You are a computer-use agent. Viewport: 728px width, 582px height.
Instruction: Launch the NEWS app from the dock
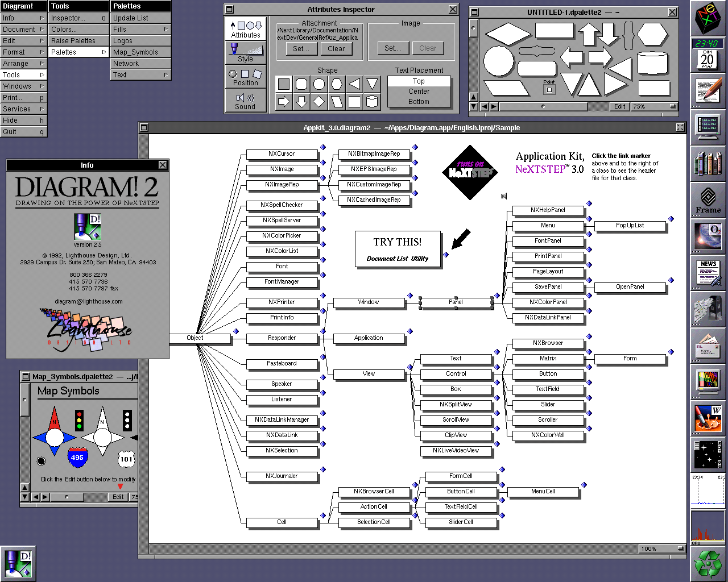708,273
